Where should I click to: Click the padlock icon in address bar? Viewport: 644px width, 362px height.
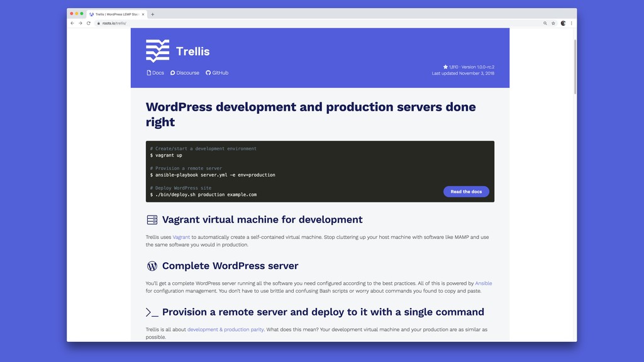(x=99, y=23)
